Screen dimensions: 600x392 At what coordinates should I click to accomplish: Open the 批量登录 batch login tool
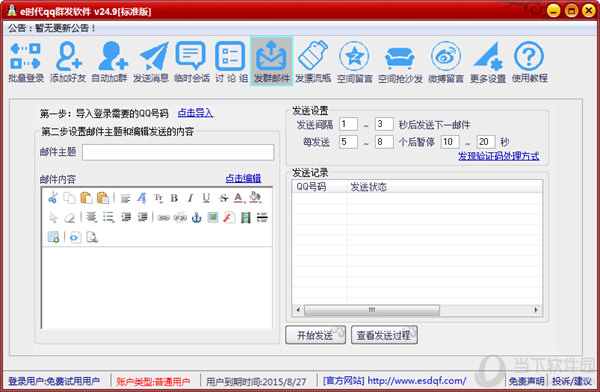(26, 62)
